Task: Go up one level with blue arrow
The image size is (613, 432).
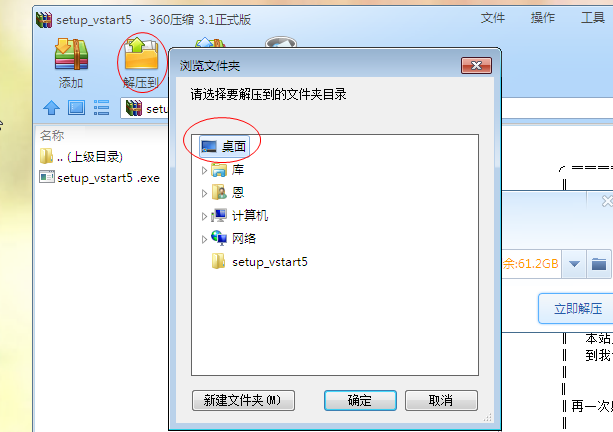Action: 51,108
